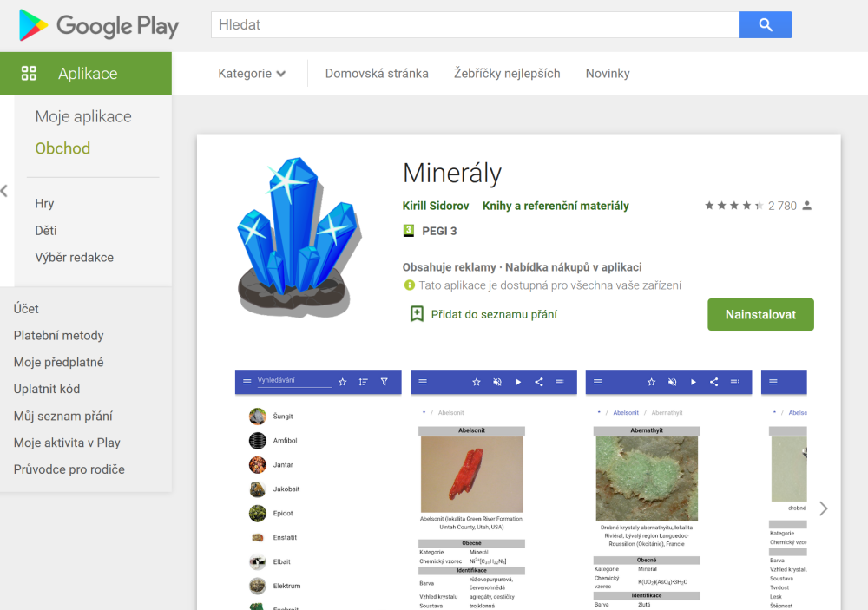Collapse the left sidebar with the arrow
The image size is (868, 610).
click(4, 191)
